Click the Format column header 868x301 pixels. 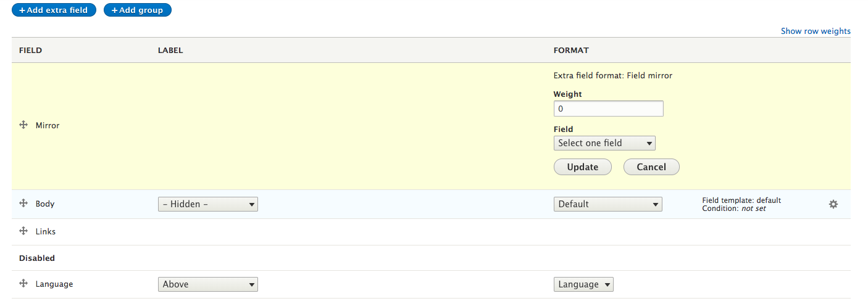tap(571, 51)
